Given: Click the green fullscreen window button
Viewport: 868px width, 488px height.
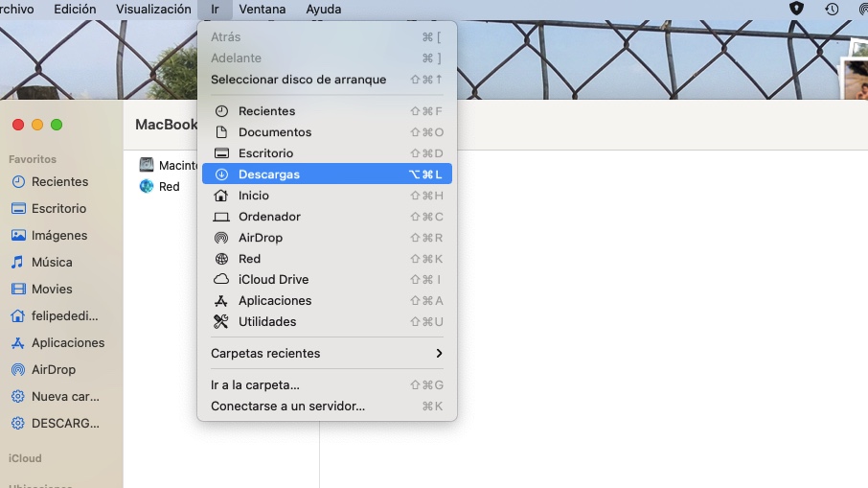Looking at the screenshot, I should (57, 125).
